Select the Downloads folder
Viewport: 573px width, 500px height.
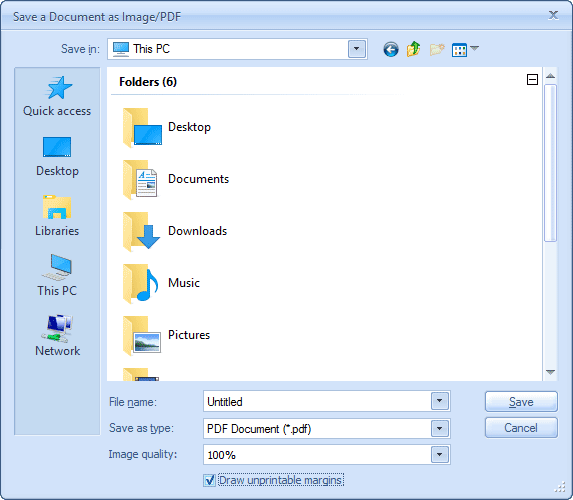[175, 231]
